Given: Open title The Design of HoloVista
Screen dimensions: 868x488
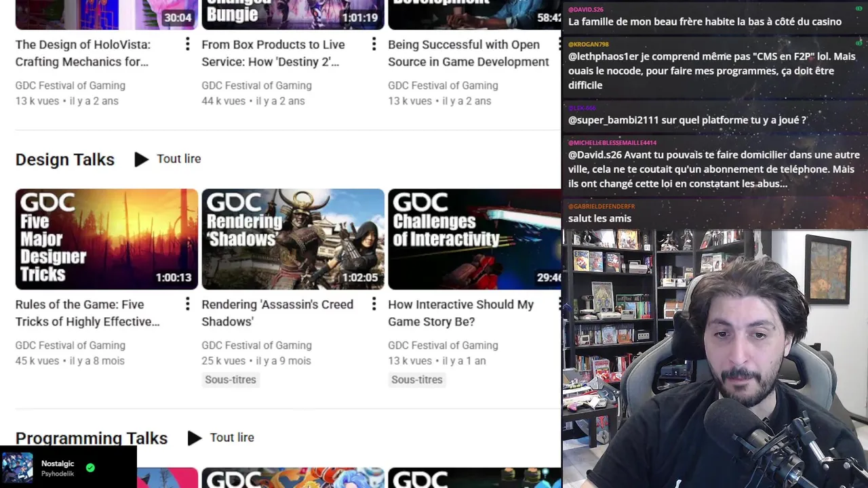Looking at the screenshot, I should [83, 53].
